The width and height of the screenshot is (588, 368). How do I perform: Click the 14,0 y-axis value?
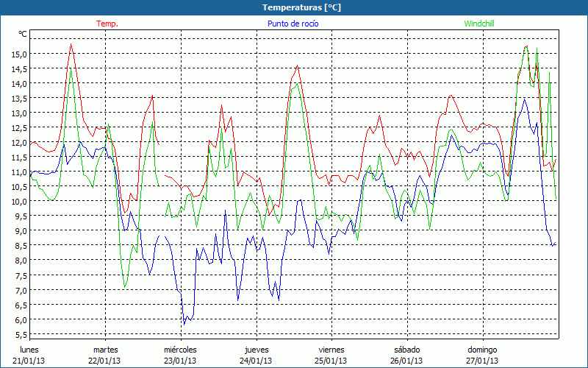click(19, 84)
